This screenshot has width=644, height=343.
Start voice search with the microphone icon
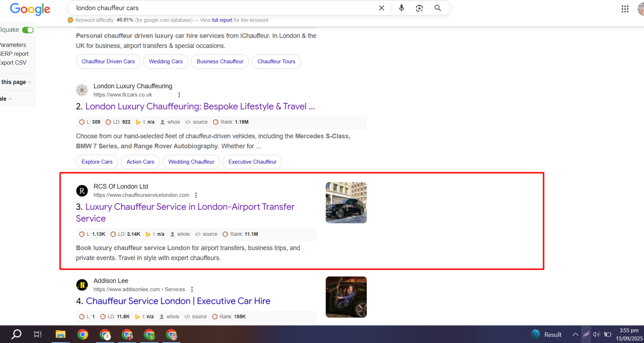[x=401, y=8]
